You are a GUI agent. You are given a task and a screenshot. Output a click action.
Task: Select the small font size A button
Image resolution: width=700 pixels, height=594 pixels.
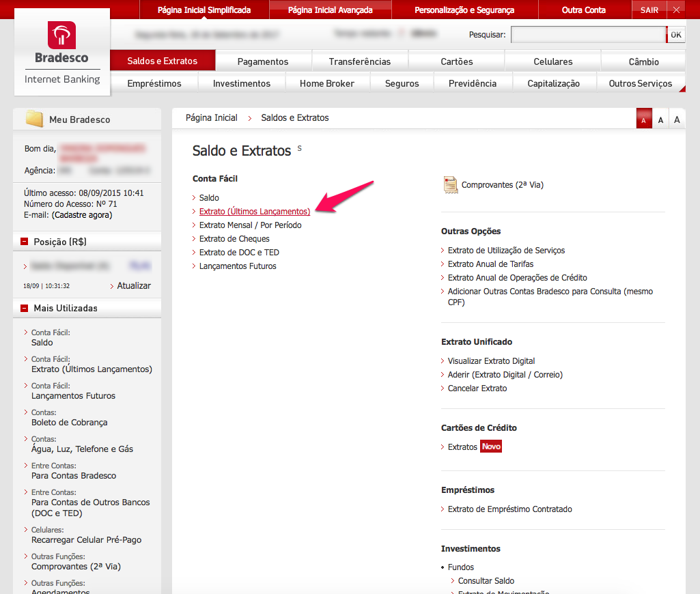(644, 119)
